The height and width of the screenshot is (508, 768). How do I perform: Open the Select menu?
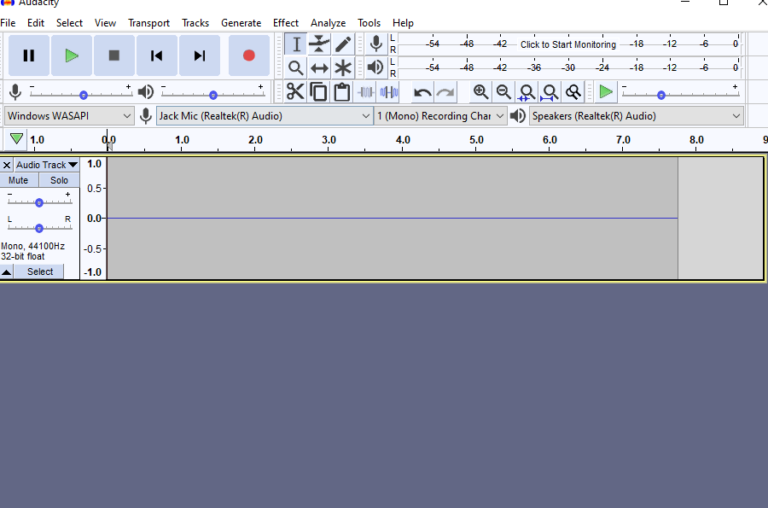click(69, 23)
